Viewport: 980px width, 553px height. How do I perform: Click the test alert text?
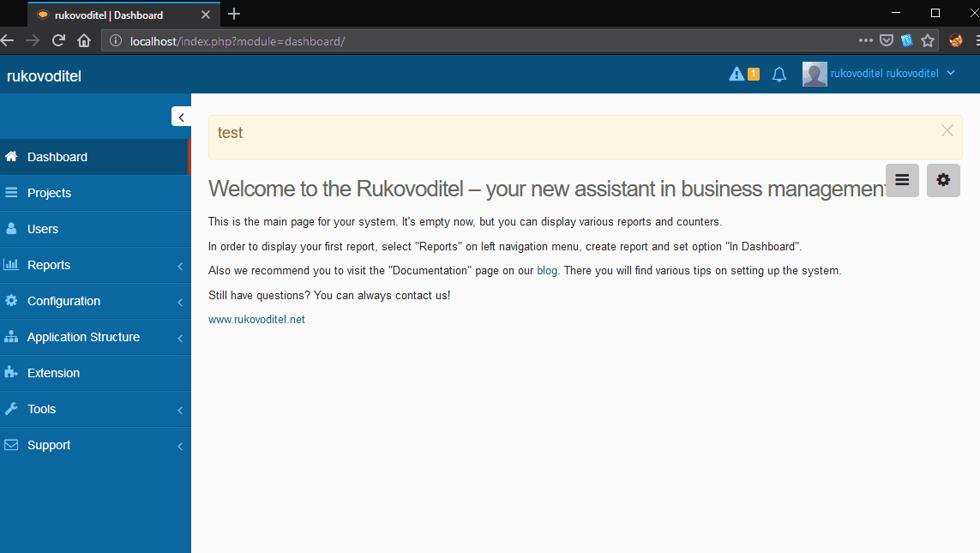230,133
